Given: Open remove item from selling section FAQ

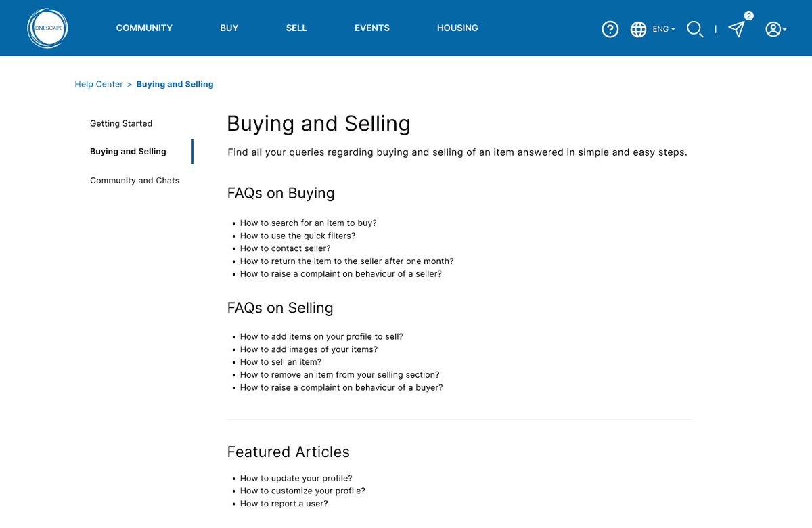Looking at the screenshot, I should point(340,374).
